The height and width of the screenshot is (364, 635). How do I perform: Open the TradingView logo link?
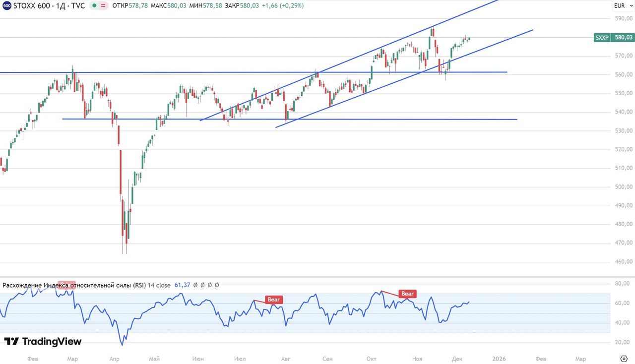point(43,341)
